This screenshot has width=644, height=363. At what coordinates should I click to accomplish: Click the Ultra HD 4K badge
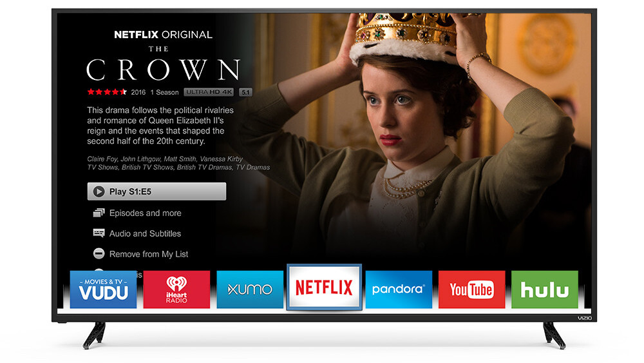209,92
